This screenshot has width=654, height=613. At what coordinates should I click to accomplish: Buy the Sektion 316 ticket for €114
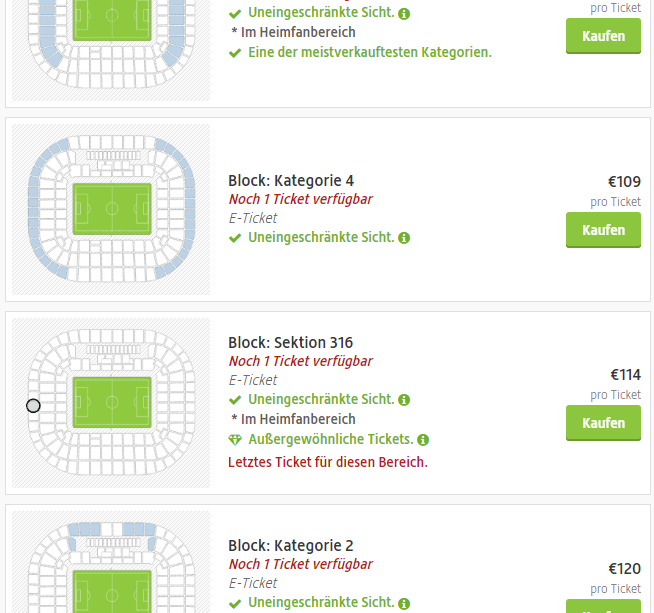coord(603,423)
